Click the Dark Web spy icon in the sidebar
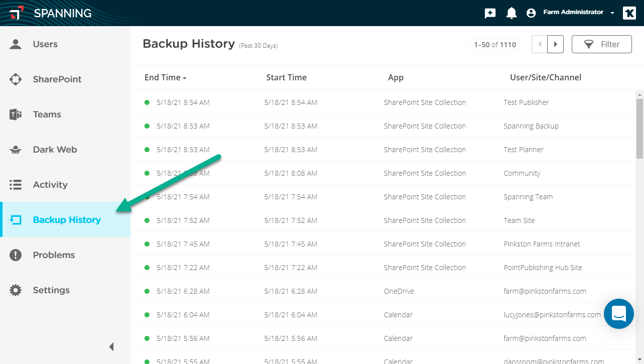644x364 pixels. pos(16,150)
